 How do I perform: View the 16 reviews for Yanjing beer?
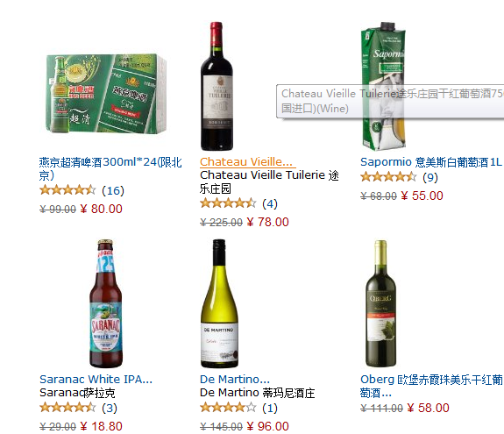(113, 190)
